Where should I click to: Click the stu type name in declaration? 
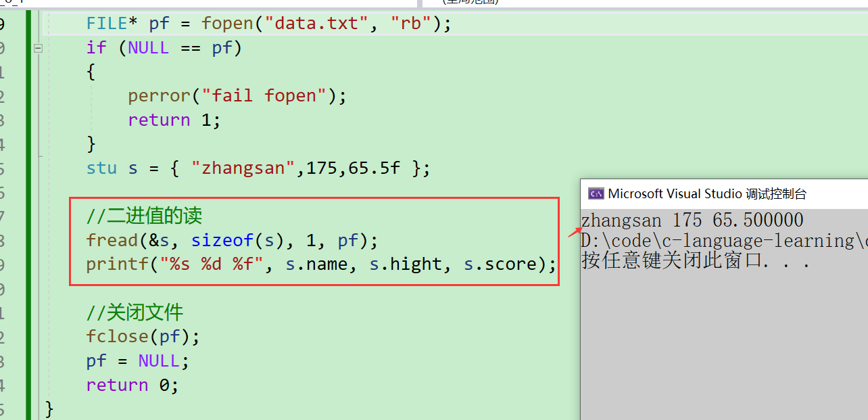pyautogui.click(x=101, y=168)
